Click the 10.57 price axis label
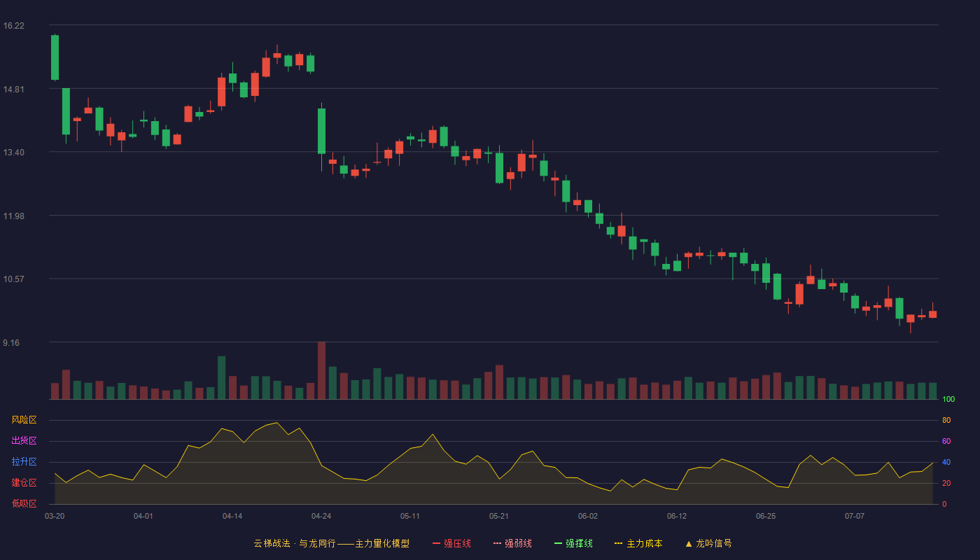This screenshot has width=980, height=560. pos(14,279)
